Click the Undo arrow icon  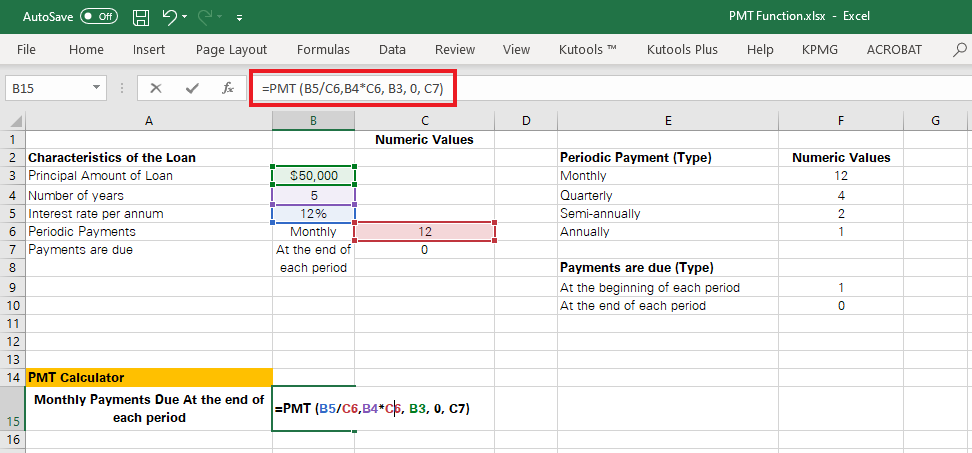(x=170, y=17)
